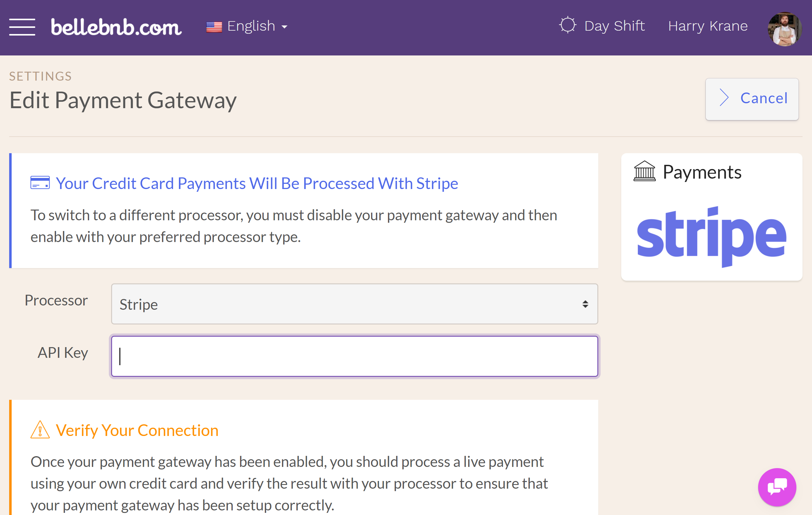Click the chevron on Cancel button
812x515 pixels.
point(724,97)
